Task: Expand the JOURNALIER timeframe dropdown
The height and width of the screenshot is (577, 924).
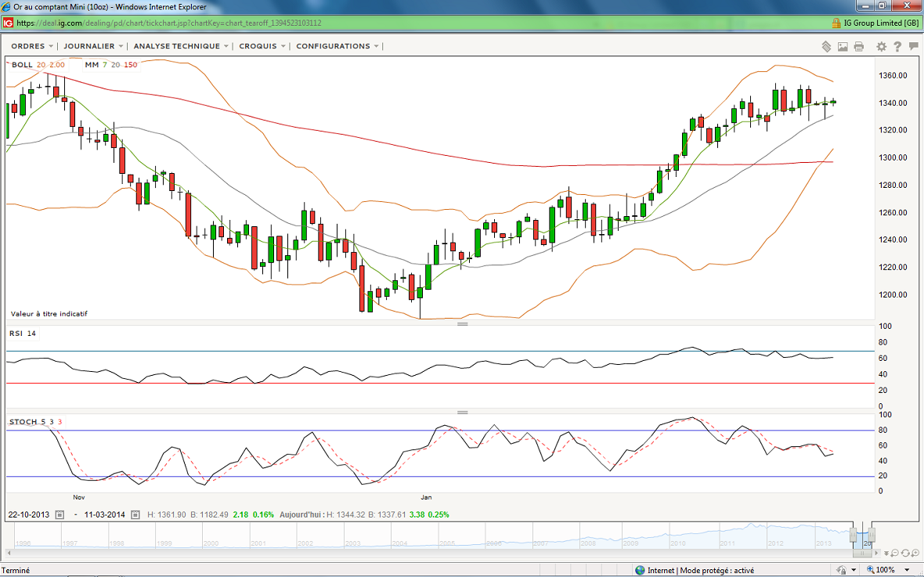Action: coord(93,46)
